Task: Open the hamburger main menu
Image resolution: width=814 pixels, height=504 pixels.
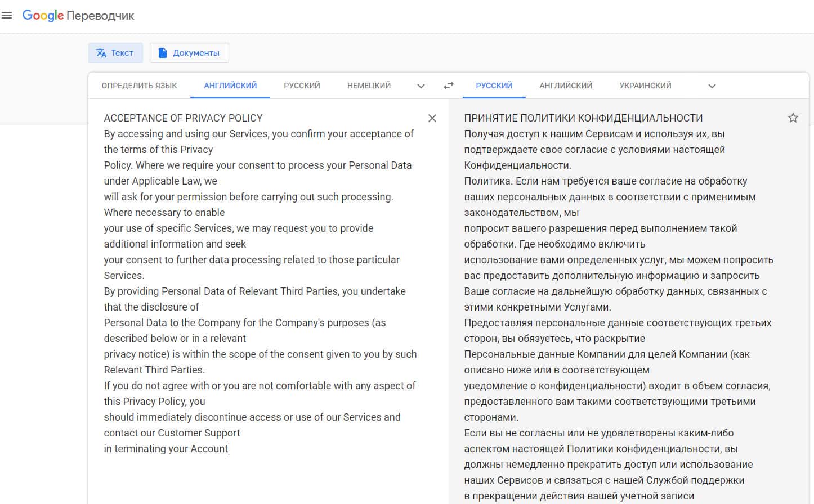Action: click(x=7, y=16)
